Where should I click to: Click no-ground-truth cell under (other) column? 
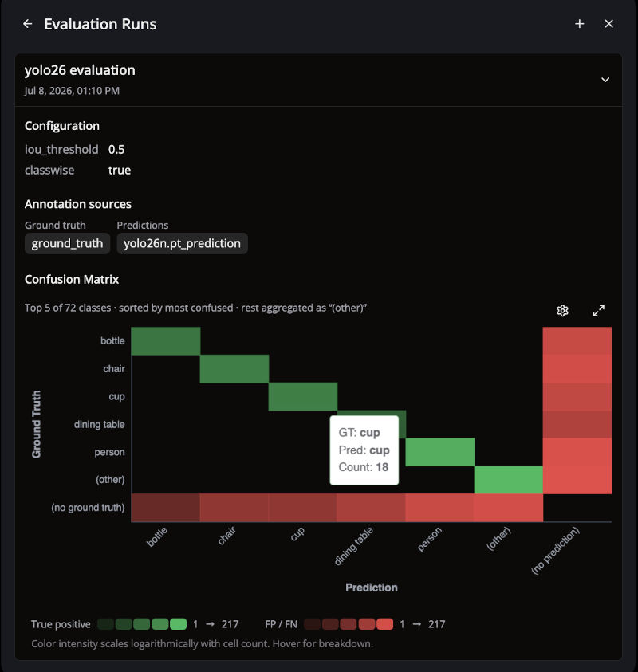click(x=509, y=508)
